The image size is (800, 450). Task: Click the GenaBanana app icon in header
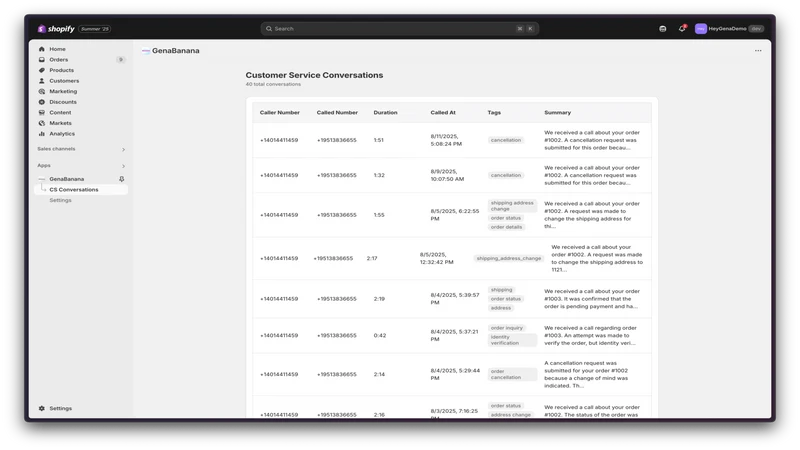[146, 51]
